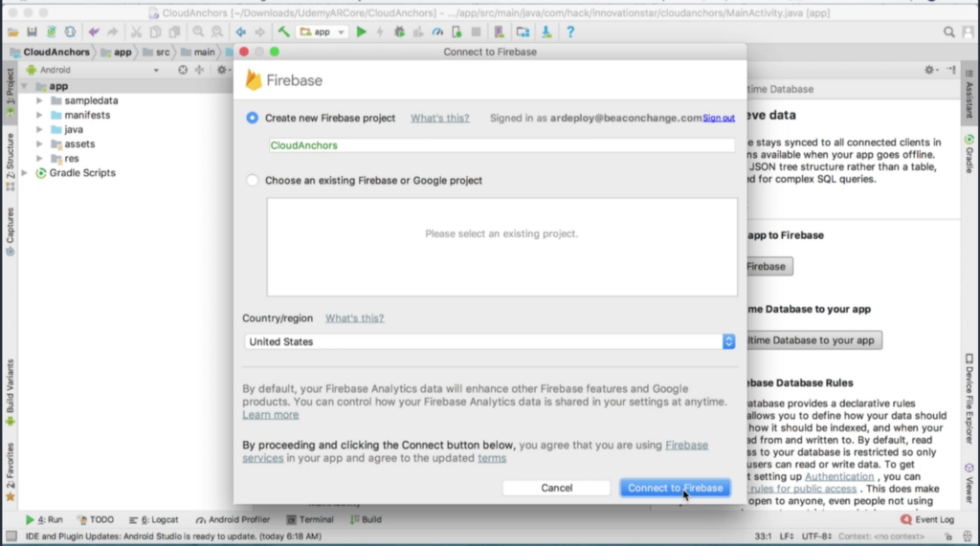Open the AVD Manager toolbar icon
The image size is (980, 546).
500,32
